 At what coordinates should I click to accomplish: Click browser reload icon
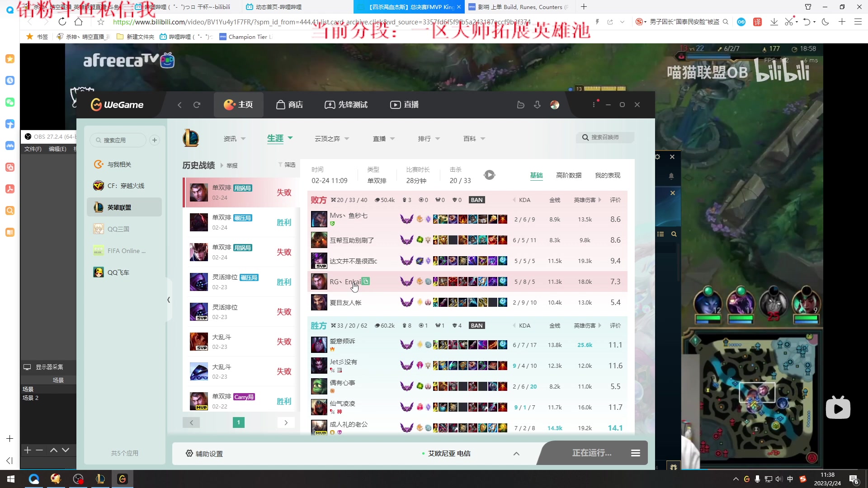pos(62,22)
